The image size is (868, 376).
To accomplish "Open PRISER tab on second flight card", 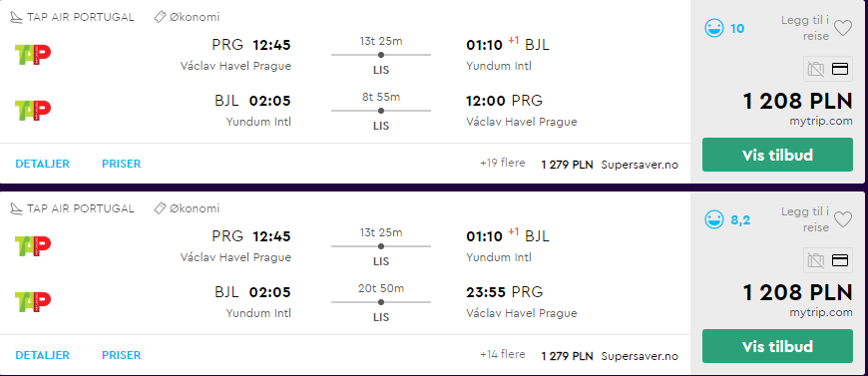I will click(122, 355).
